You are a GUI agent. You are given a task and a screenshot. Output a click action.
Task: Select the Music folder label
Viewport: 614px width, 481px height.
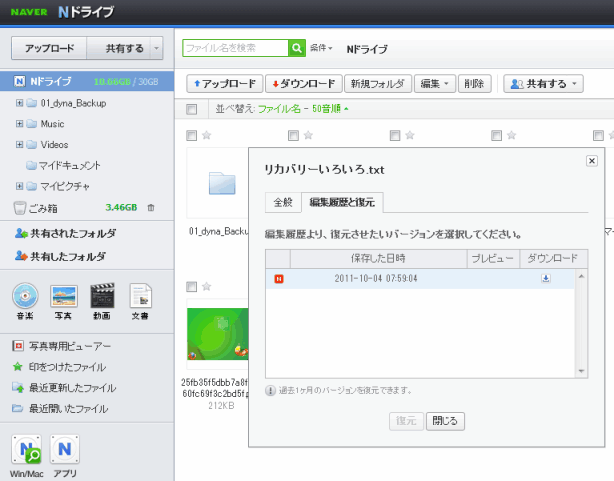click(x=52, y=124)
